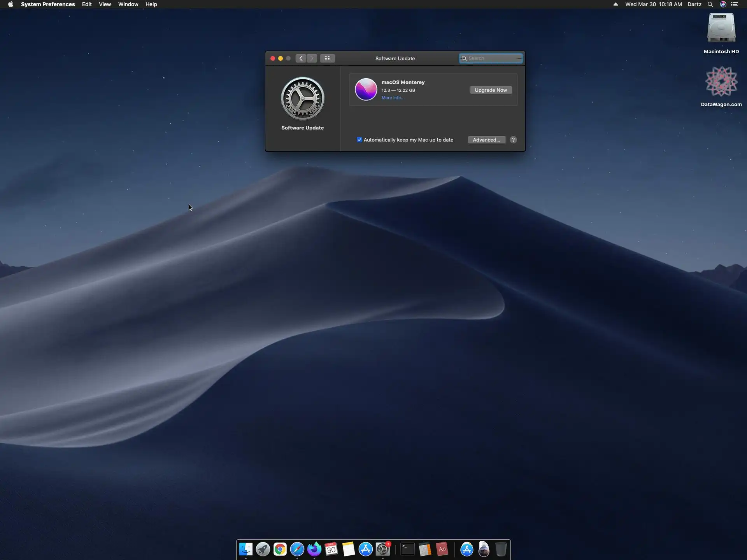Image resolution: width=747 pixels, height=560 pixels.
Task: Click the Upgrade Now button
Action: (x=490, y=90)
